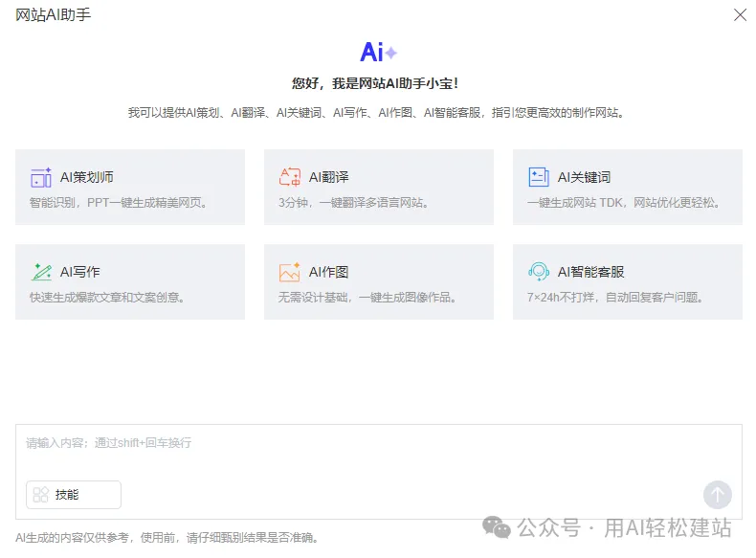Click the 网站AI助手 dialog title
Screen dimensions: 756x558
point(53,15)
